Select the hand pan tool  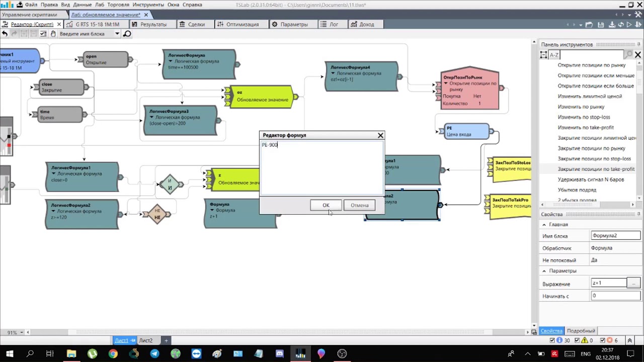pyautogui.click(x=53, y=34)
